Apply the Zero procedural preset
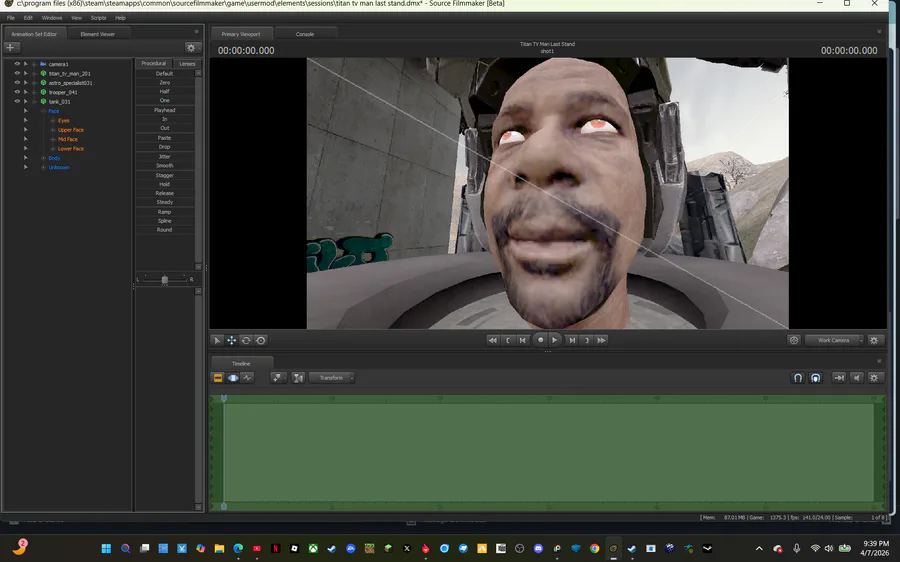This screenshot has height=562, width=900. (x=165, y=83)
